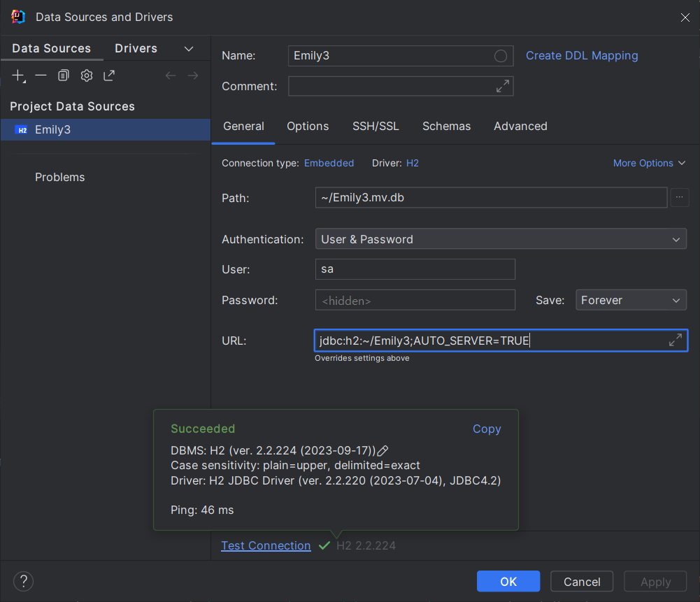Image resolution: width=700 pixels, height=602 pixels.
Task: Switch to the Drivers tab
Action: [x=136, y=48]
